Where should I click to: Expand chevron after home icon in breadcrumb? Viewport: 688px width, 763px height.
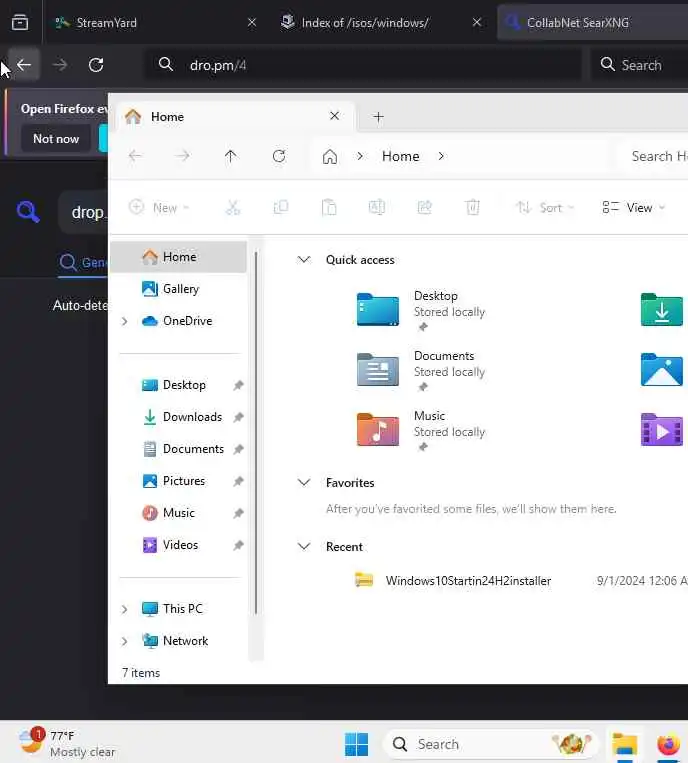click(360, 156)
